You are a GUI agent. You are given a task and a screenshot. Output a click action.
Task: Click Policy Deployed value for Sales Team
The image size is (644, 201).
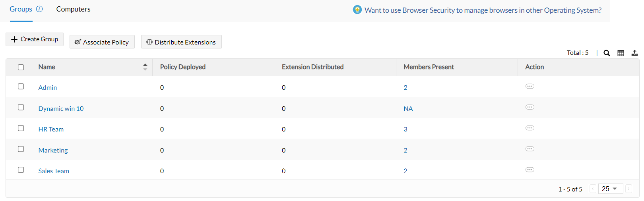pyautogui.click(x=162, y=171)
